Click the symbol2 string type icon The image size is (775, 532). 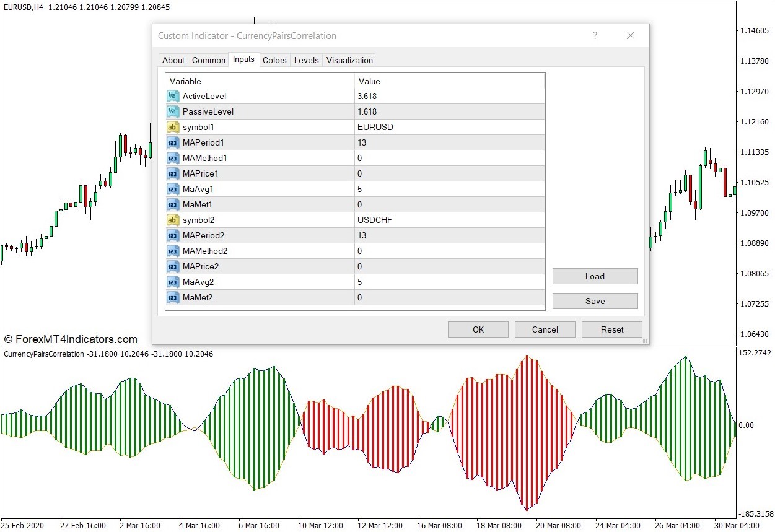click(173, 220)
